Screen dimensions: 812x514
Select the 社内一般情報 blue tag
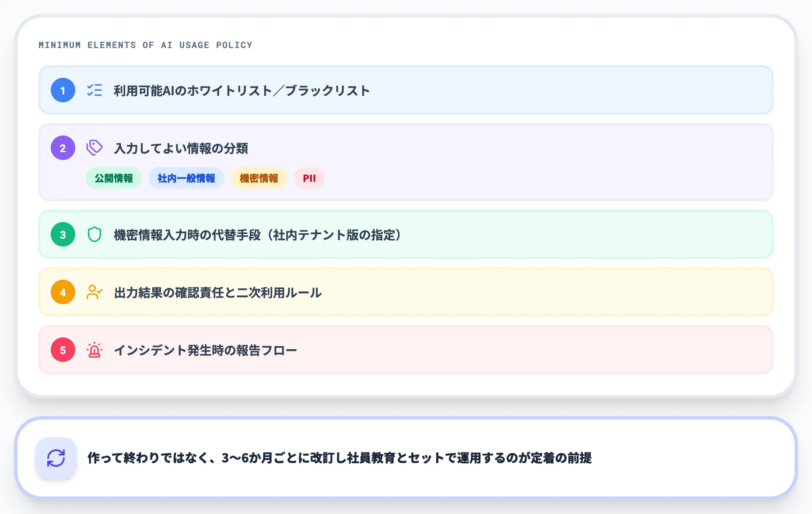pos(186,178)
